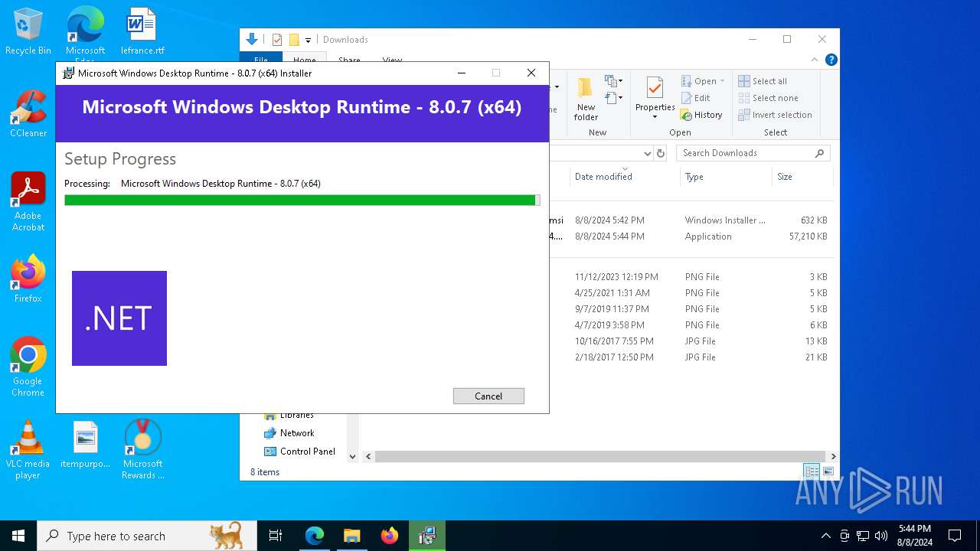Image resolution: width=980 pixels, height=551 pixels.
Task: Open Microsoft Edge desktop shortcut
Action: click(85, 34)
